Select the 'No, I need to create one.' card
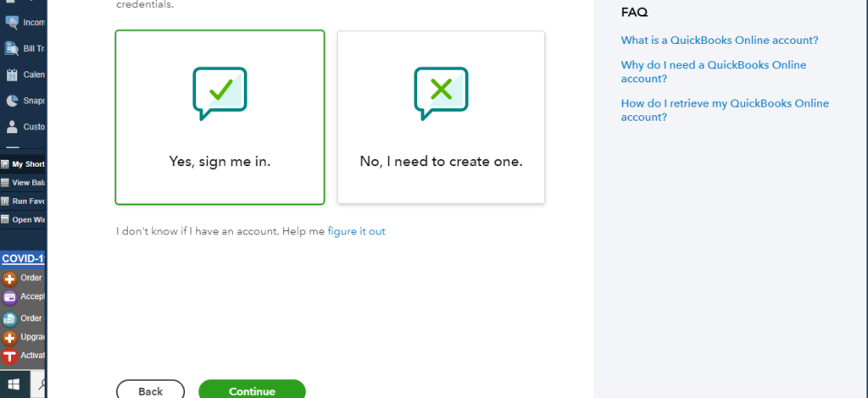 (x=441, y=117)
